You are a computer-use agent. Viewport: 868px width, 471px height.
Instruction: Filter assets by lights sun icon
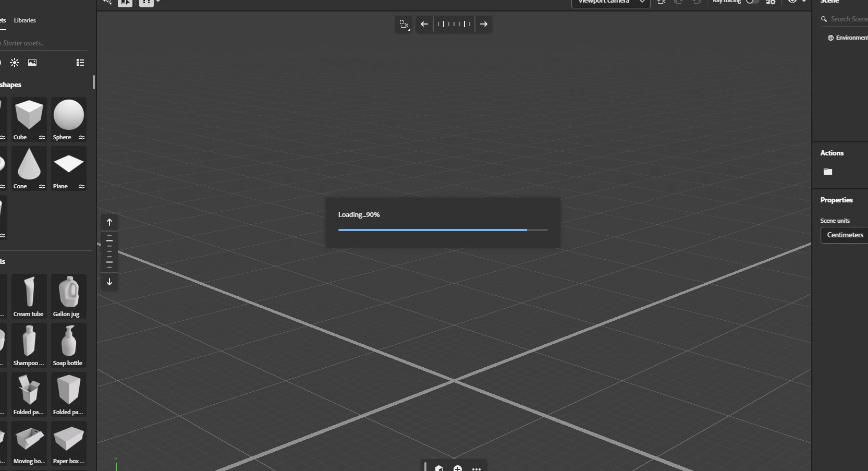15,63
